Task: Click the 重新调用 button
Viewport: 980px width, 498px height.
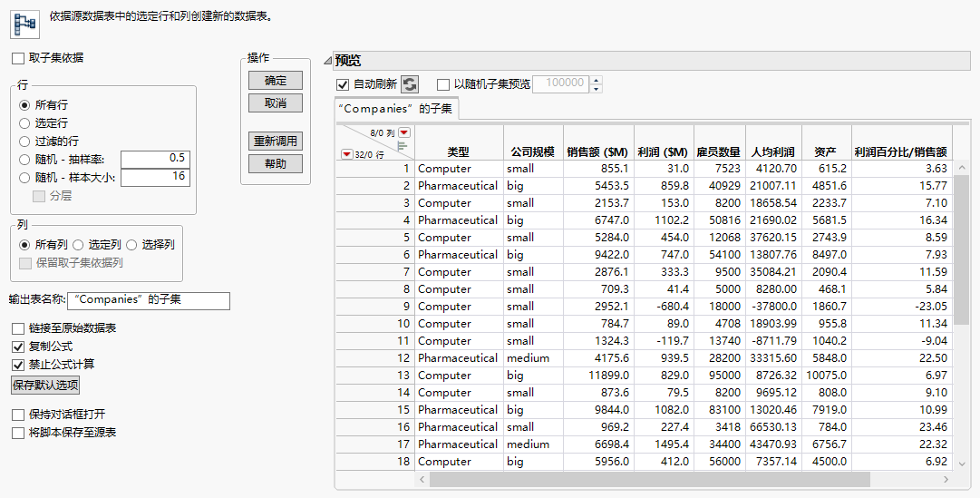Action: click(275, 142)
